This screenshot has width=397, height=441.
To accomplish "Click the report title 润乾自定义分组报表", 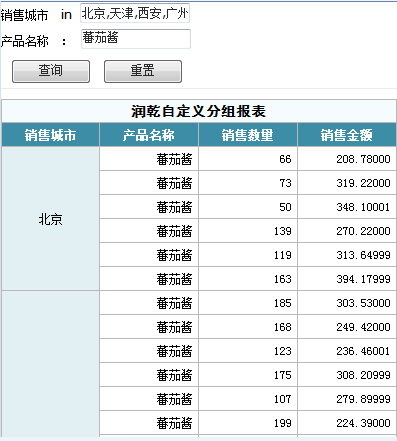I will tap(199, 111).
